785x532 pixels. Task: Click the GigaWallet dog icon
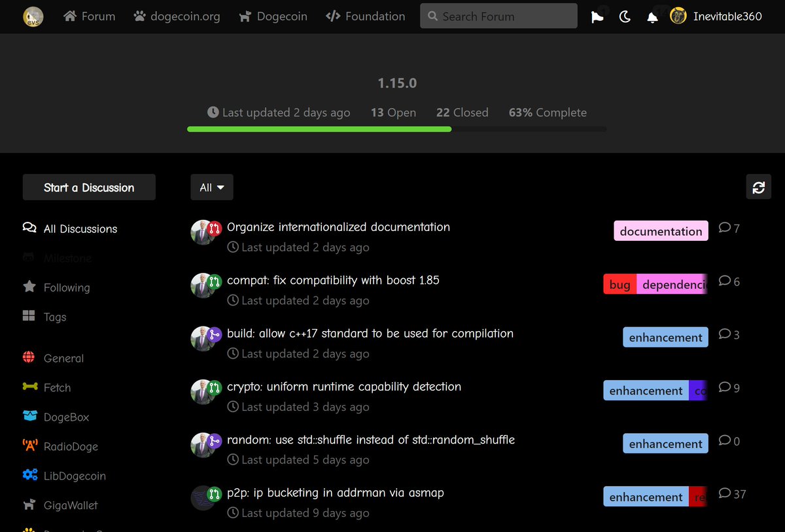[29, 505]
